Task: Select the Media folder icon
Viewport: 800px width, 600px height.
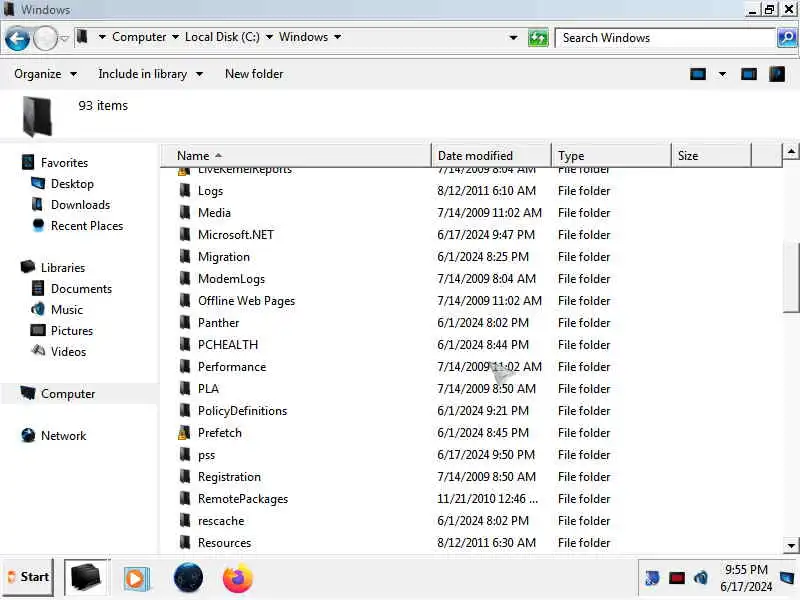Action: [x=185, y=212]
